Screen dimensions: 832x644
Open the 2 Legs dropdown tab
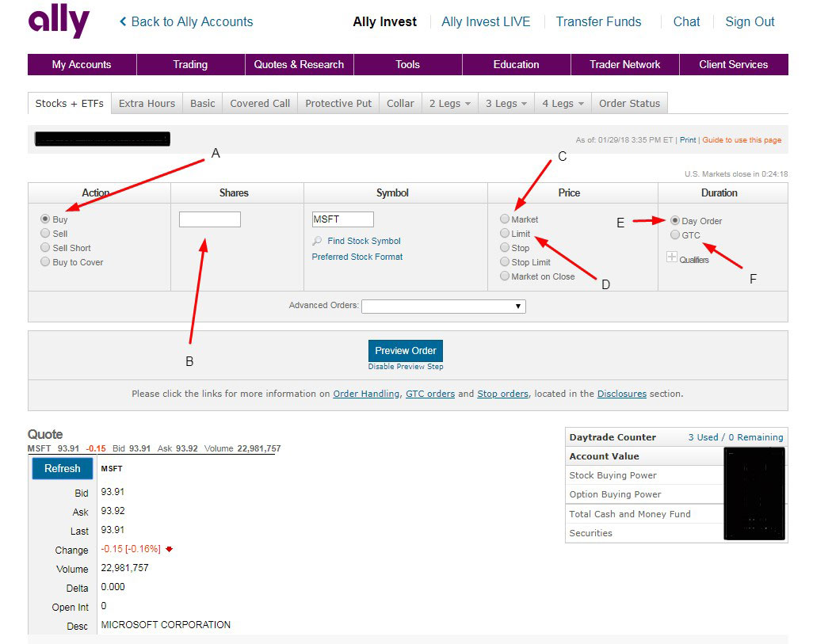[x=449, y=103]
